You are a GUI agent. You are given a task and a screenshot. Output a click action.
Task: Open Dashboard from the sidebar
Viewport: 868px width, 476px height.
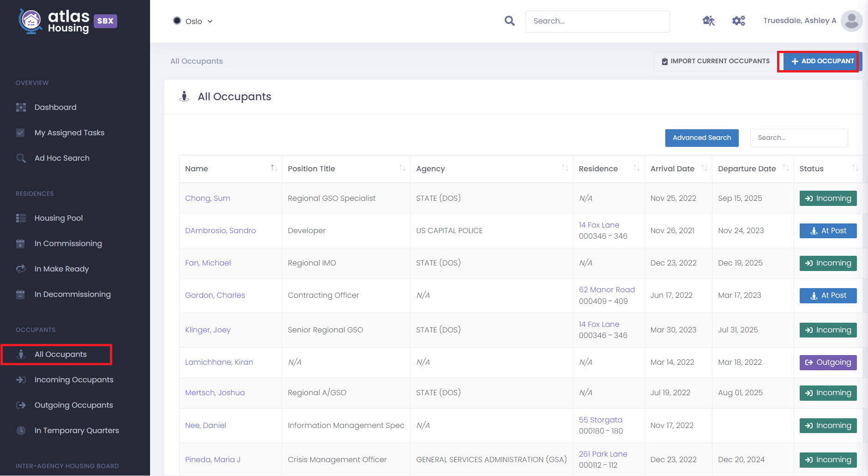coord(55,107)
